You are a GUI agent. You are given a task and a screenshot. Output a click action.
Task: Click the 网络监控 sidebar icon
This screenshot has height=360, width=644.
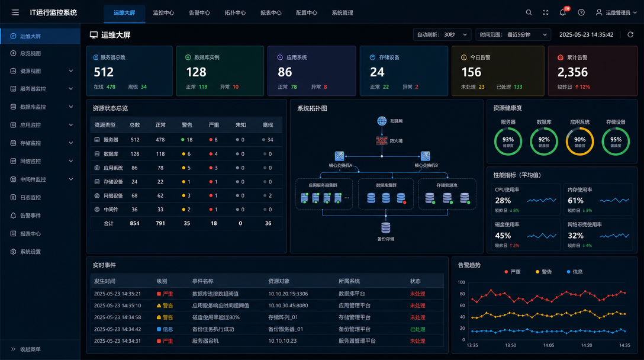tap(13, 161)
